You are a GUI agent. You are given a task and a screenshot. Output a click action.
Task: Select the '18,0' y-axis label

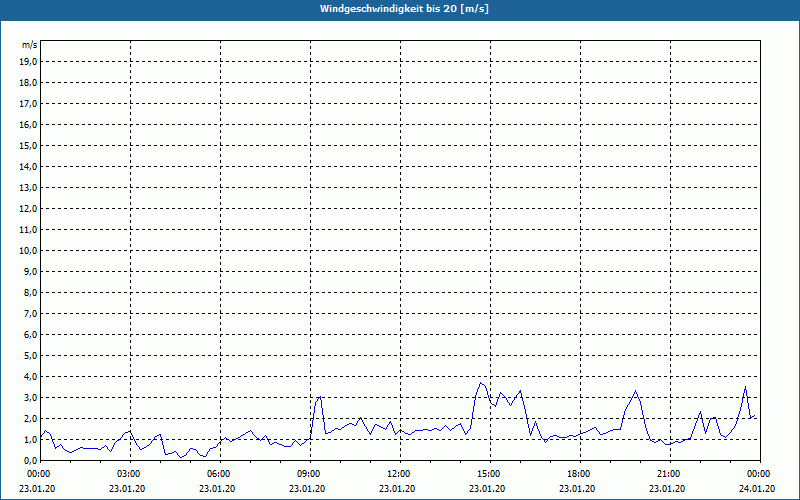pos(28,83)
